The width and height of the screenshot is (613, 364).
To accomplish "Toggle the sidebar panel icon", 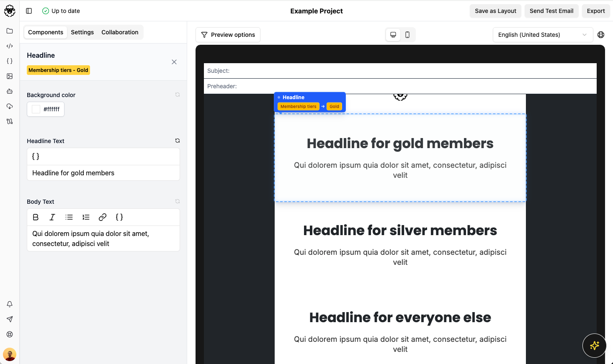I will coord(29,11).
